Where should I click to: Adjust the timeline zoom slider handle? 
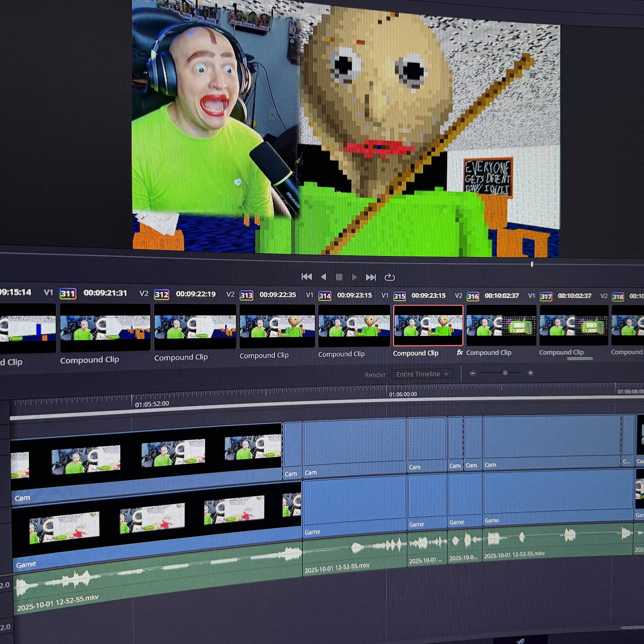[505, 373]
